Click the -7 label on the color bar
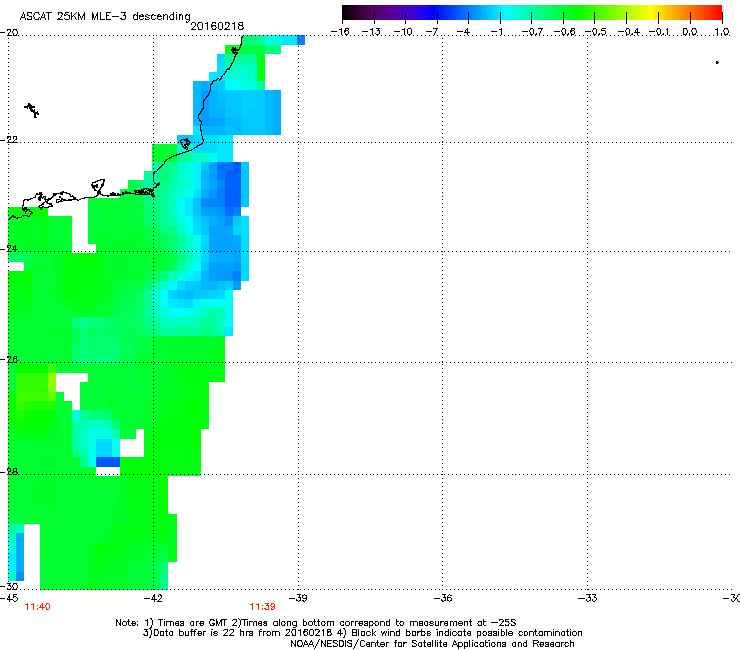Viewport: 740px width, 650px height. tap(432, 32)
